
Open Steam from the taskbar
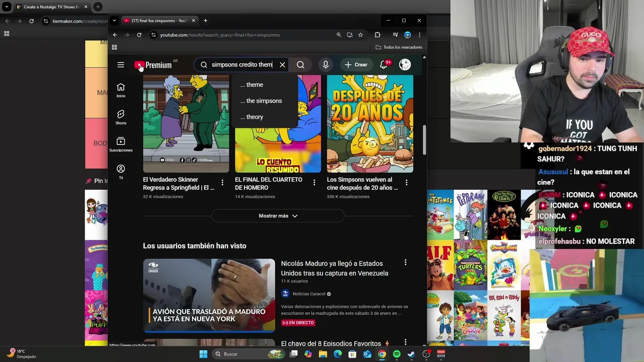tap(411, 354)
